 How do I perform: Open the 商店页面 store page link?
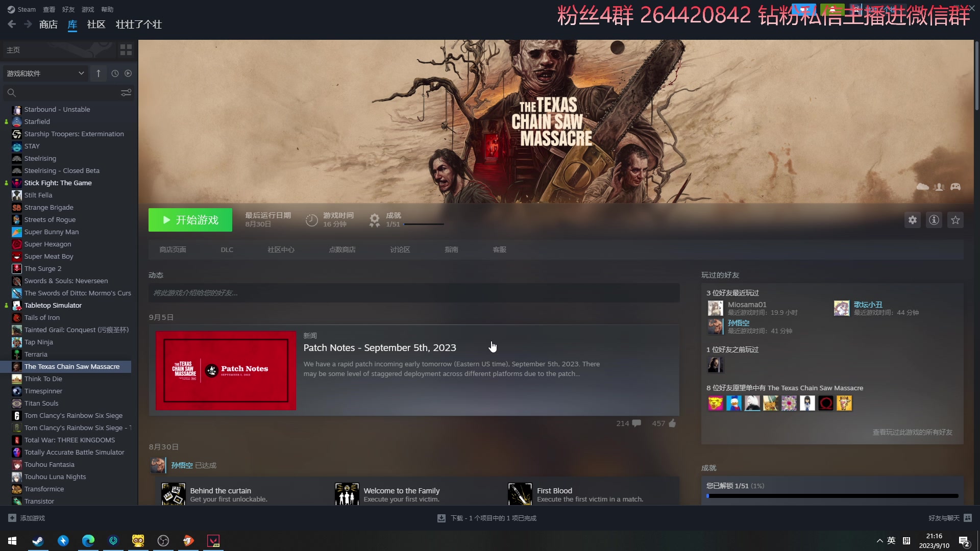point(173,249)
